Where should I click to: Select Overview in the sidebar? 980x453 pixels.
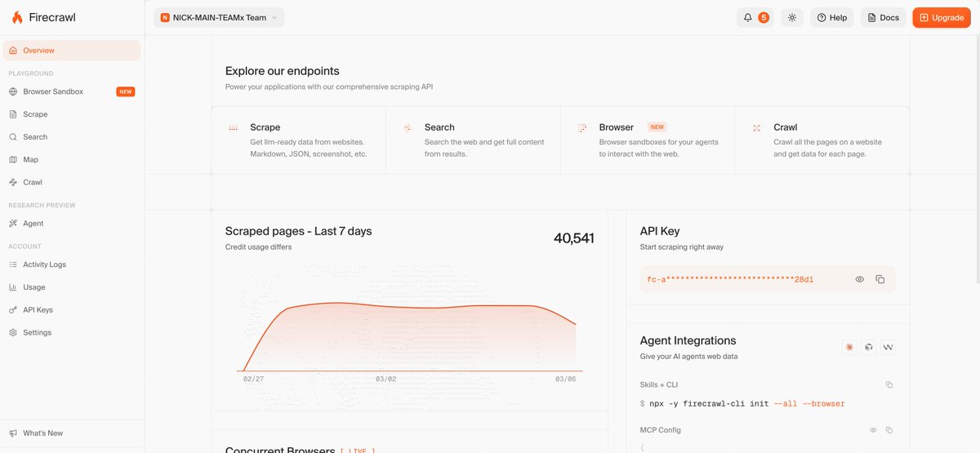(72, 51)
